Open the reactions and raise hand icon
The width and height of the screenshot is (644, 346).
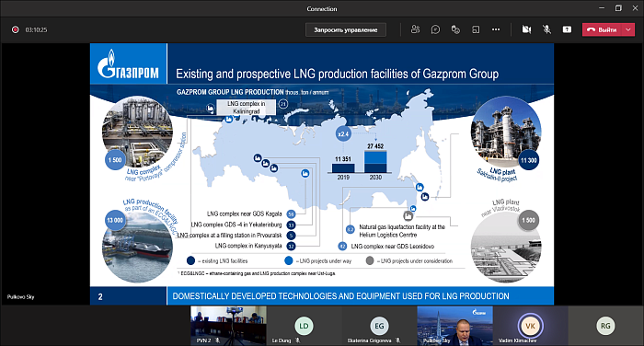[x=455, y=29]
